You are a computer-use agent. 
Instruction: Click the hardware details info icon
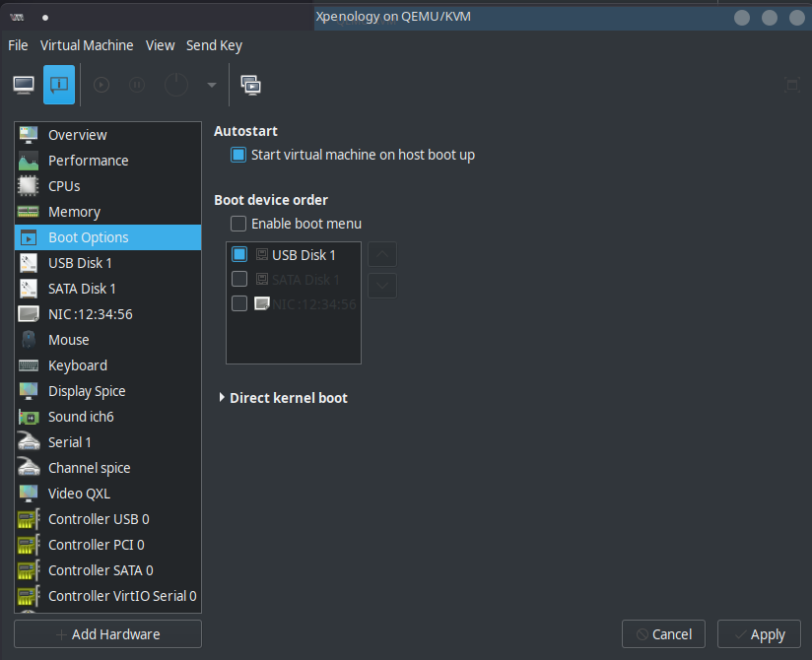pos(59,85)
